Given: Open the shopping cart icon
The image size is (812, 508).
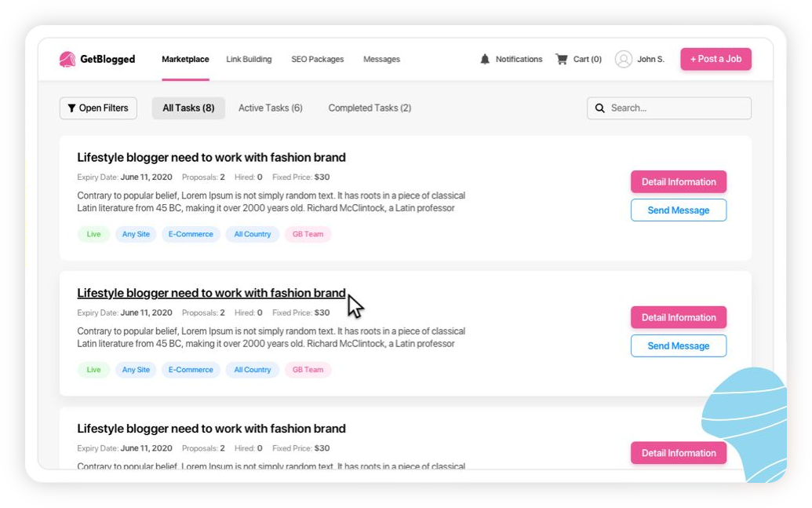Looking at the screenshot, I should click(x=562, y=59).
